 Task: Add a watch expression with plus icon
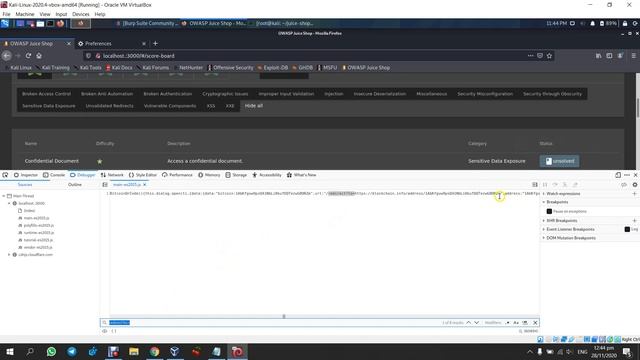coord(634,193)
